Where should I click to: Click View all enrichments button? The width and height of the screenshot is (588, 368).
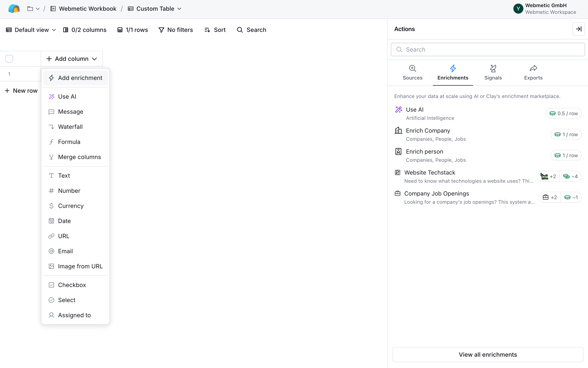click(x=488, y=355)
